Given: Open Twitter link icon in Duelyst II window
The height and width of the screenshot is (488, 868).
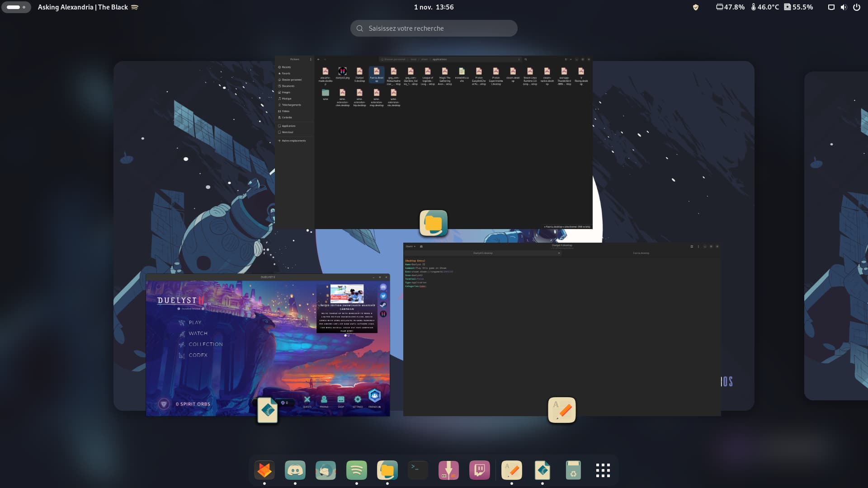Looking at the screenshot, I should pos(383,296).
